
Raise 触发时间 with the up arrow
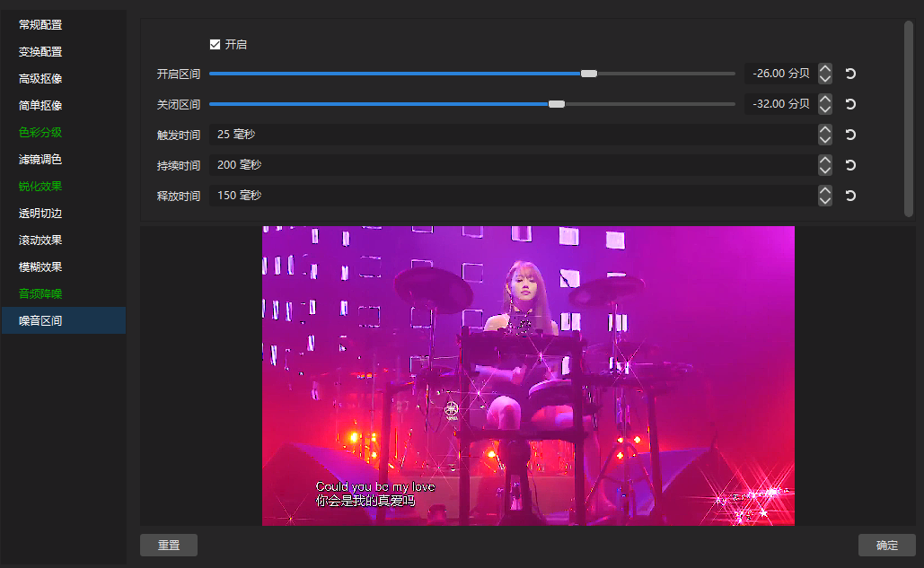tap(825, 129)
